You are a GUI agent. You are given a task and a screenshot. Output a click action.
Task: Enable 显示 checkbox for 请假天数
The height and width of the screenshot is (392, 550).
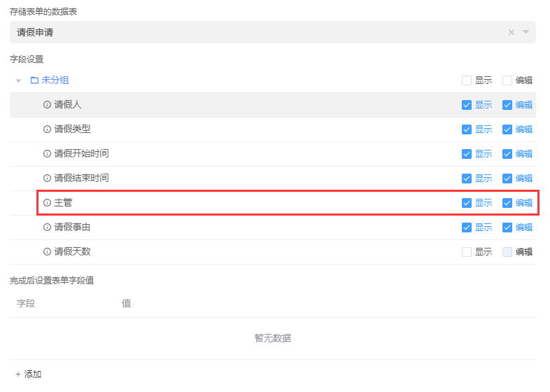[x=467, y=252]
